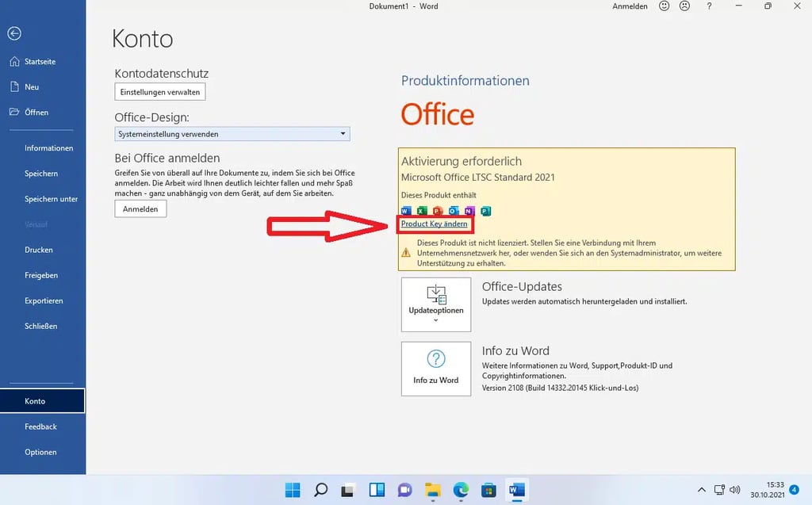Click the yellow warning triangle icon
Viewport: 812px width, 505px height.
pos(406,253)
